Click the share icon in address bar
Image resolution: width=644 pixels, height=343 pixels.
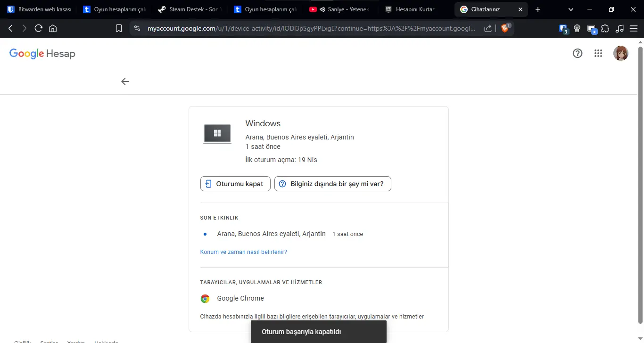click(488, 28)
